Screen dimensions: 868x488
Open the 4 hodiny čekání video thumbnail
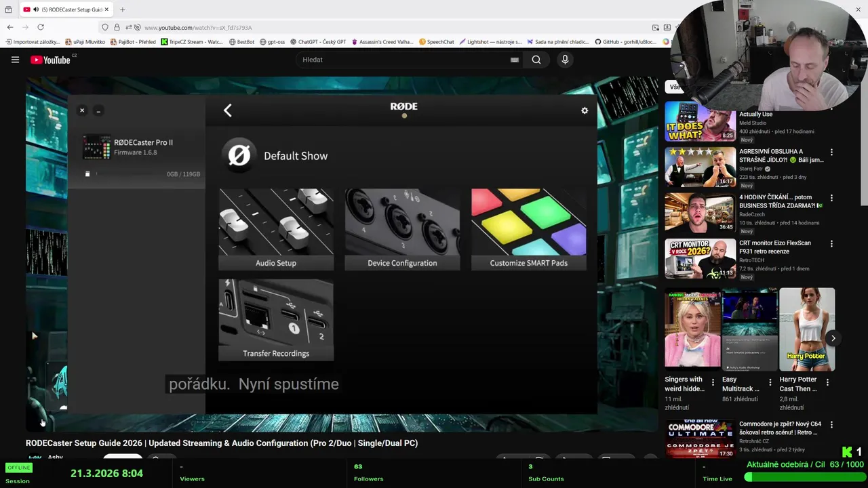point(700,213)
